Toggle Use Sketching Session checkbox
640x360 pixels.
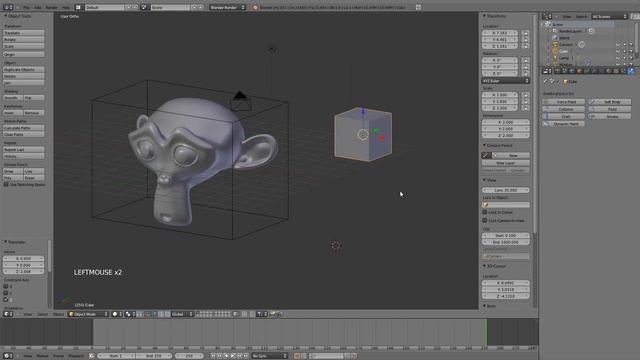coord(6,184)
